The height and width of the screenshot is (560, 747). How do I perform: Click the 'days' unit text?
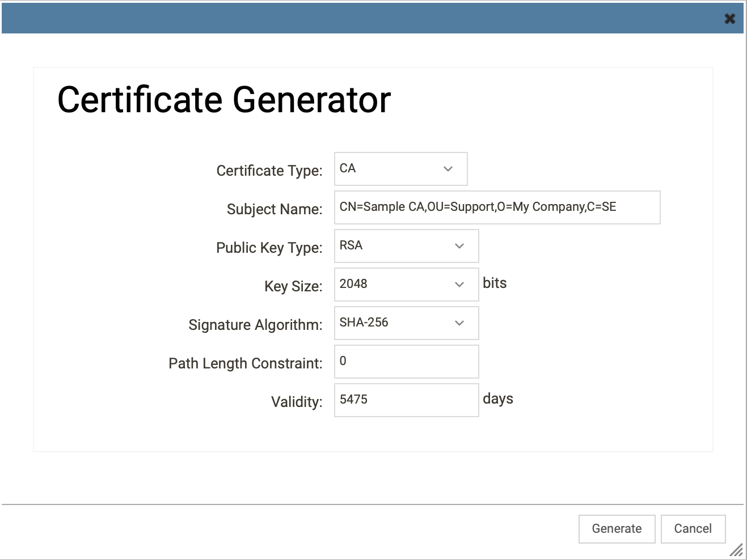tap(498, 399)
